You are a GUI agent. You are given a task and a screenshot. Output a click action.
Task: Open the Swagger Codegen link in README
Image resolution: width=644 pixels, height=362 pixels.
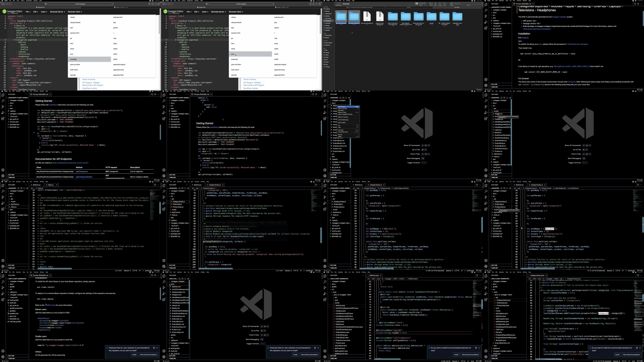559,17
